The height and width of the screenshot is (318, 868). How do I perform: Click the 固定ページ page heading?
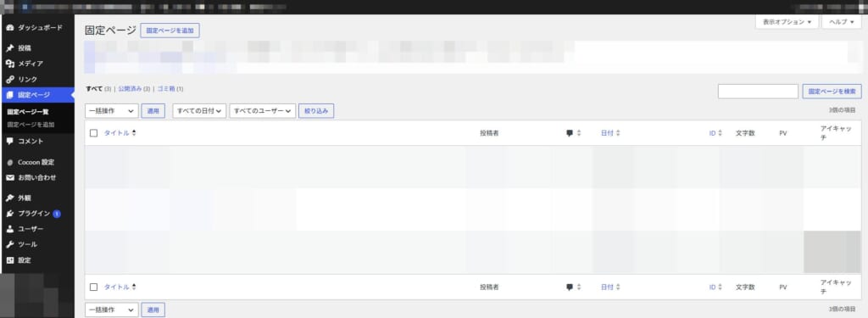110,31
